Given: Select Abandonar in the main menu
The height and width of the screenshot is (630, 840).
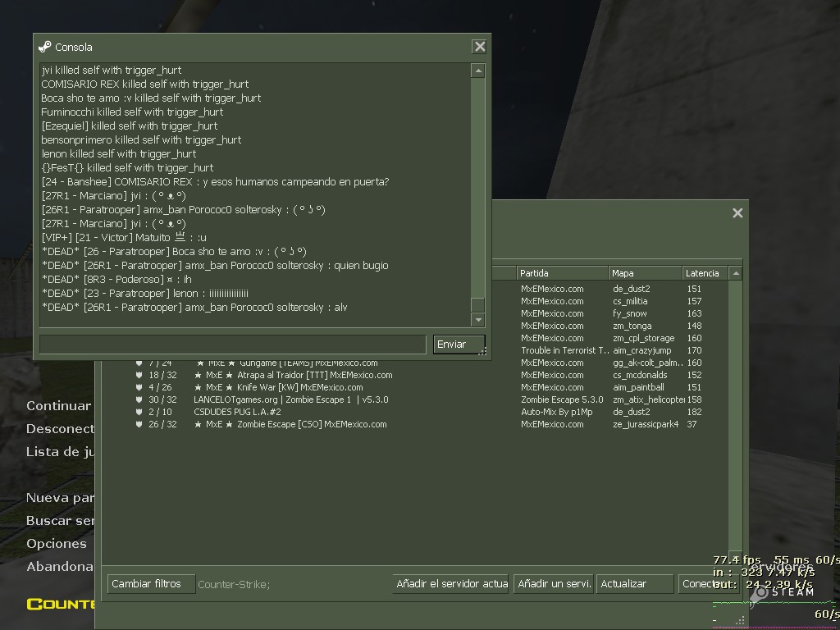Looking at the screenshot, I should [x=60, y=567].
